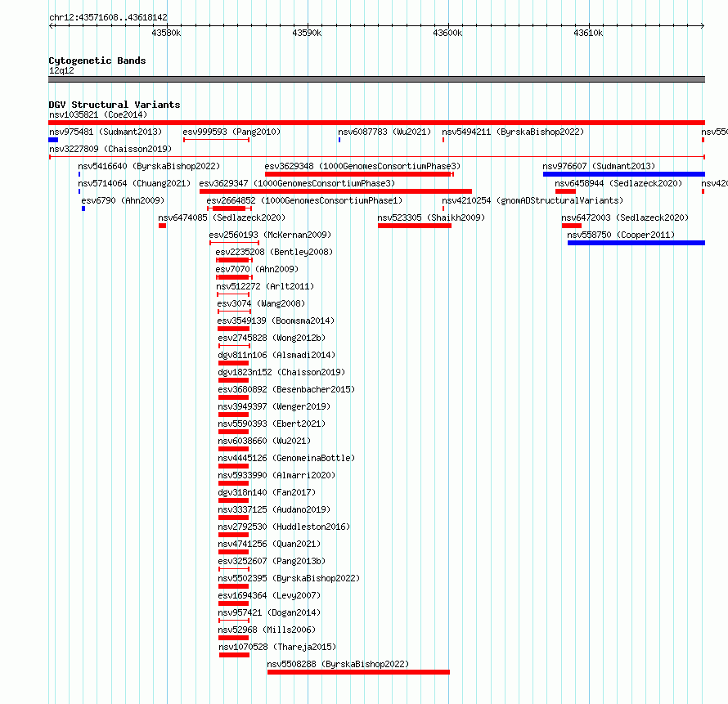Open the nsv6087783 (Wu2021) variant entry
Screen dimensions: 728x704
tap(384, 132)
